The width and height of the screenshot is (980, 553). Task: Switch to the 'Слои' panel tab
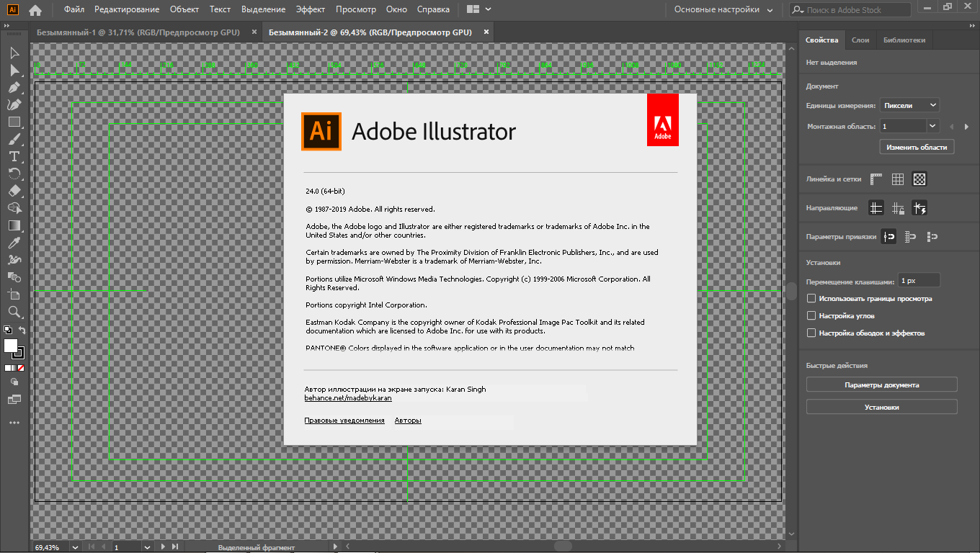860,40
